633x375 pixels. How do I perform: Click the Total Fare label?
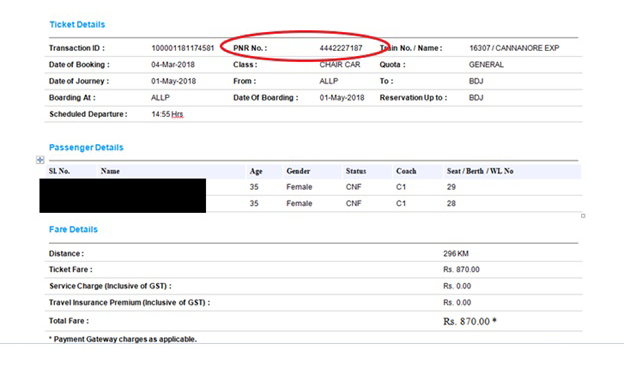(x=69, y=321)
